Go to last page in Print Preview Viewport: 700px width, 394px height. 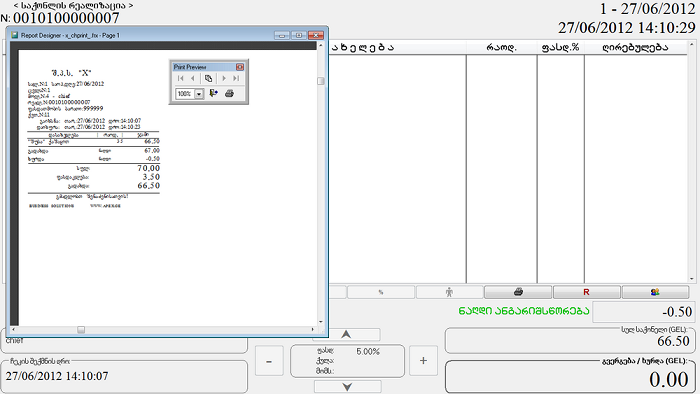[x=236, y=79]
